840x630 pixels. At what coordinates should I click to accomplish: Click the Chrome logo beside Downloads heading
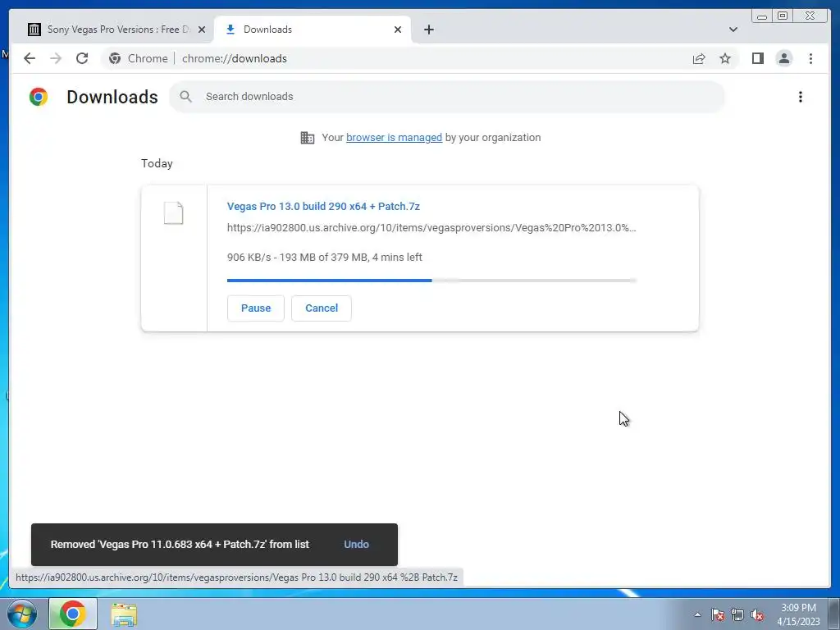pos(39,97)
